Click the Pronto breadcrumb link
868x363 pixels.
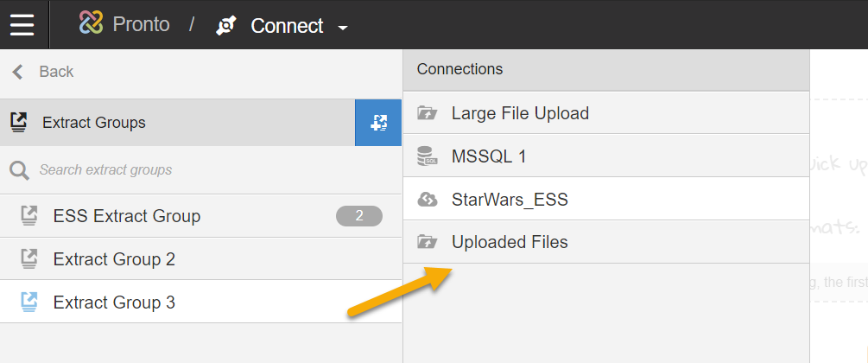141,24
